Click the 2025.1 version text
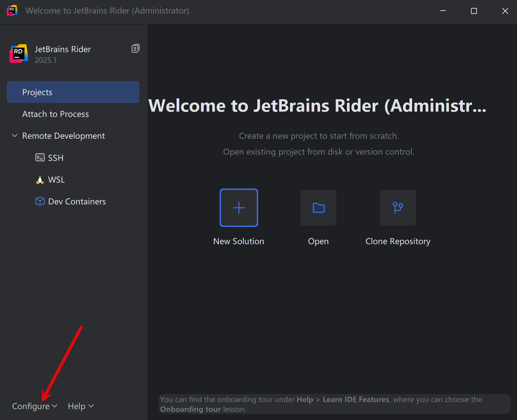Viewport: 517px width, 420px height. [46, 60]
